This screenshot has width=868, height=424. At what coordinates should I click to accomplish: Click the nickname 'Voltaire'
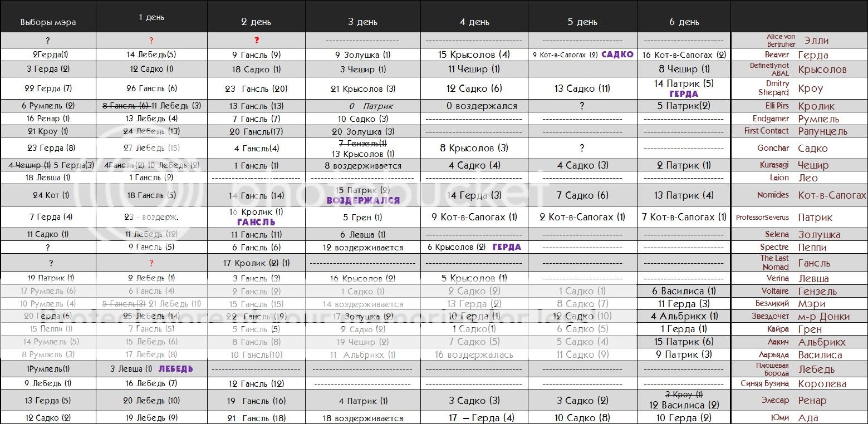(775, 291)
